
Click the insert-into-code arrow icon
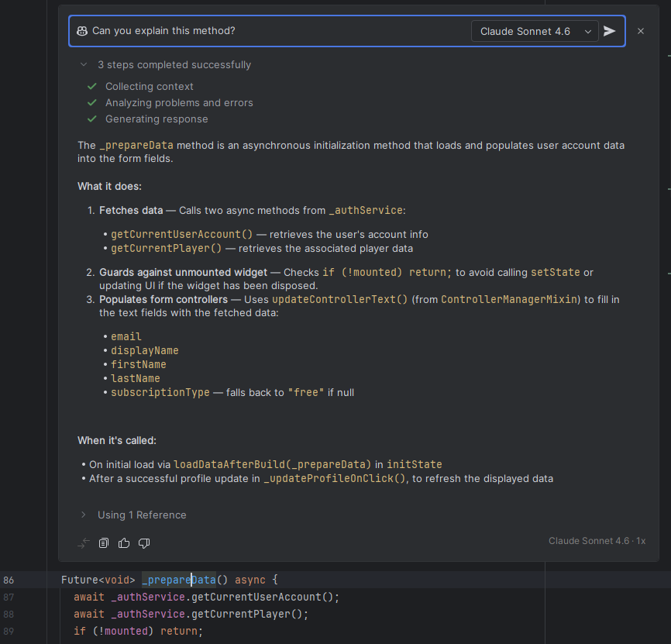[84, 543]
